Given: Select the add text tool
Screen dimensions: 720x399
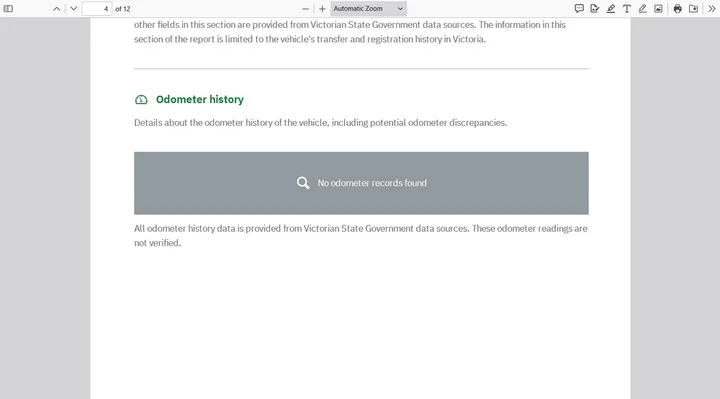Looking at the screenshot, I should click(627, 9).
